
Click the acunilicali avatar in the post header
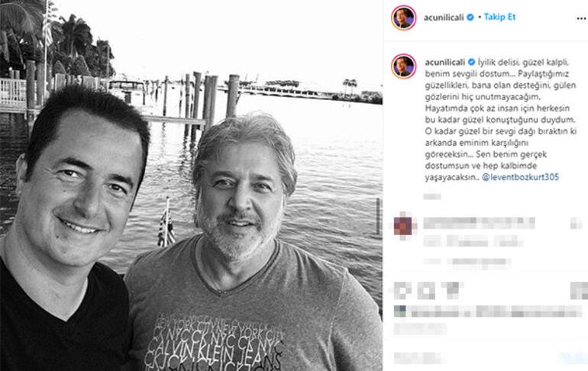coord(403,18)
